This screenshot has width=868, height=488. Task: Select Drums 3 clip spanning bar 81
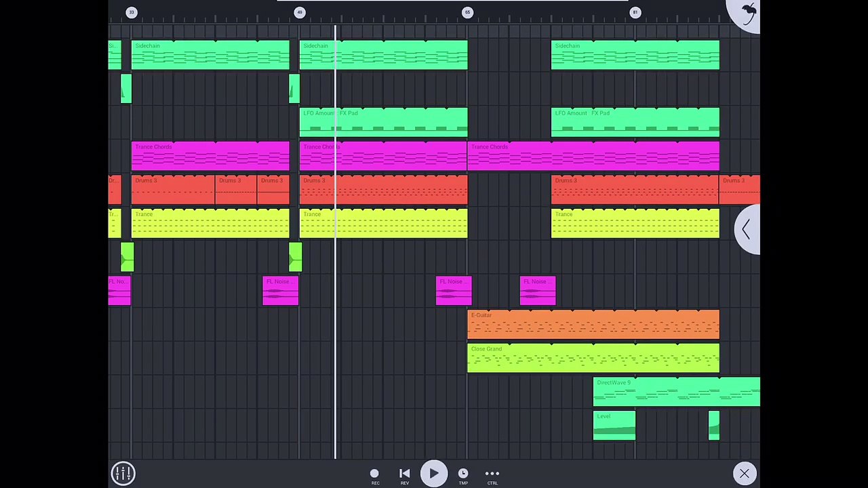(635, 190)
